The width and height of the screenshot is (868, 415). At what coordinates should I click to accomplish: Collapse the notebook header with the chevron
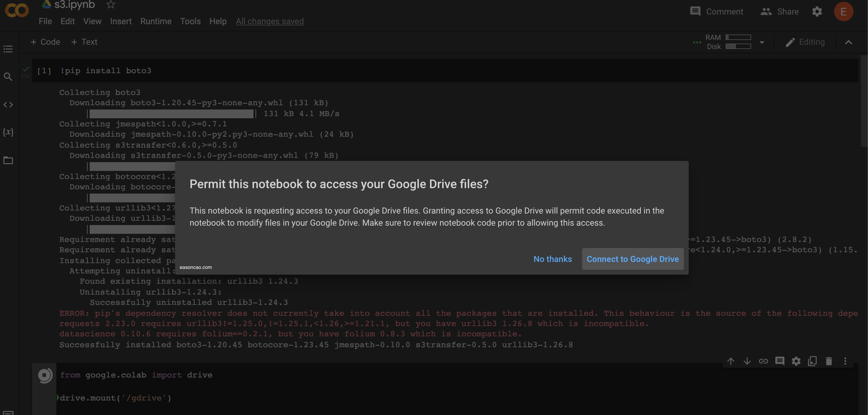(849, 42)
